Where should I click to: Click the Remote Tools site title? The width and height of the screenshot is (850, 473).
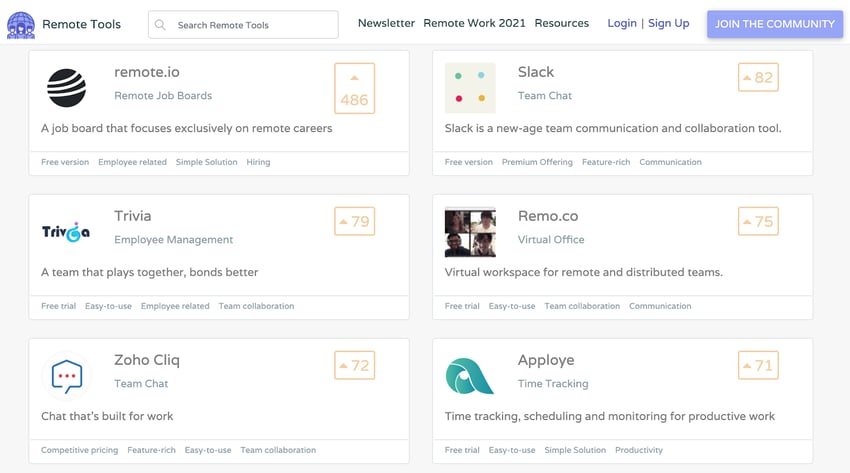pyautogui.click(x=81, y=24)
